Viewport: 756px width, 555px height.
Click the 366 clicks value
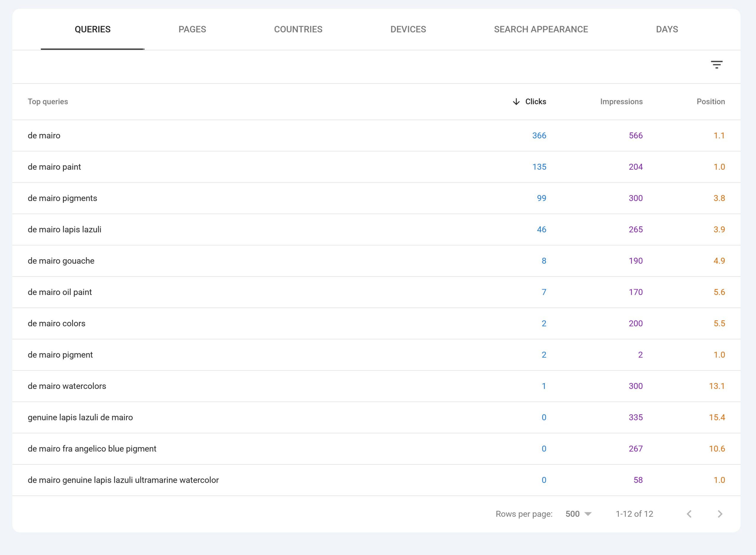[x=539, y=136]
